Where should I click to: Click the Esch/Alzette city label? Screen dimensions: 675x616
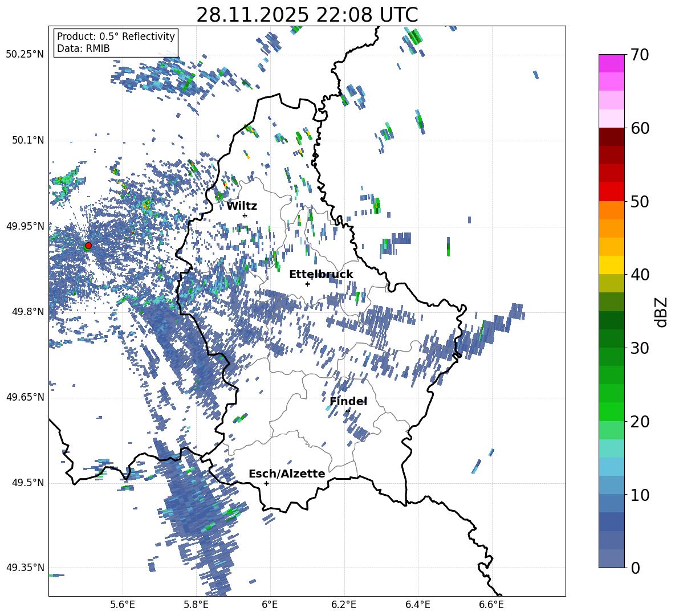(x=287, y=474)
